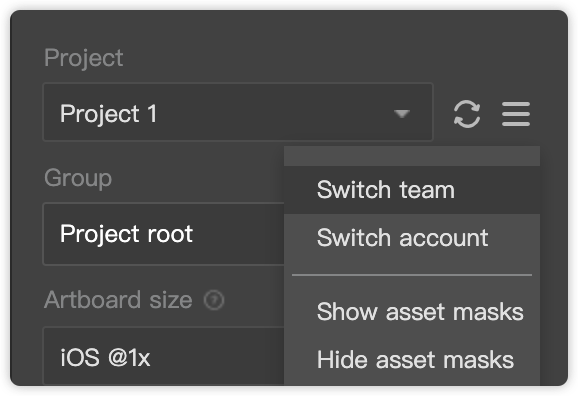Click the Project field label
The width and height of the screenshot is (578, 396).
[84, 58]
